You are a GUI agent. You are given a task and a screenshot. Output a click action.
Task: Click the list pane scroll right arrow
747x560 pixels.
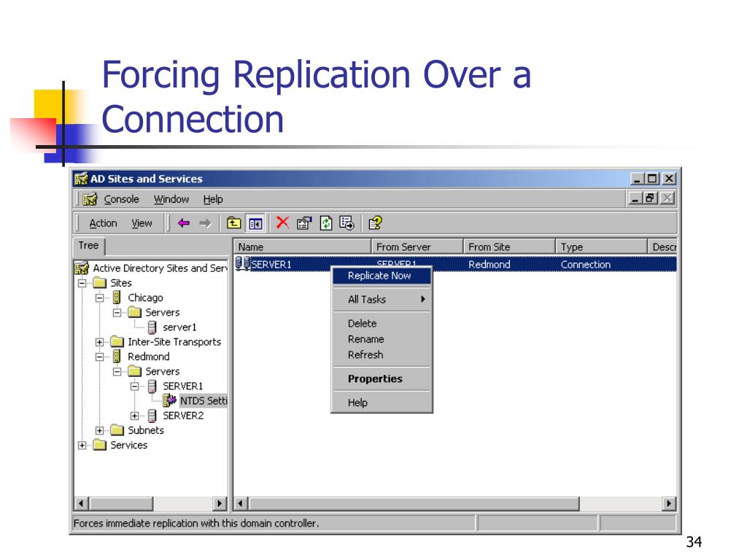click(669, 503)
